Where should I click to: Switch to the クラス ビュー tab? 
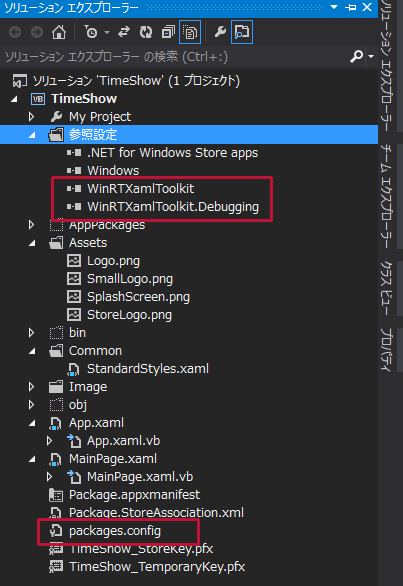(x=387, y=288)
